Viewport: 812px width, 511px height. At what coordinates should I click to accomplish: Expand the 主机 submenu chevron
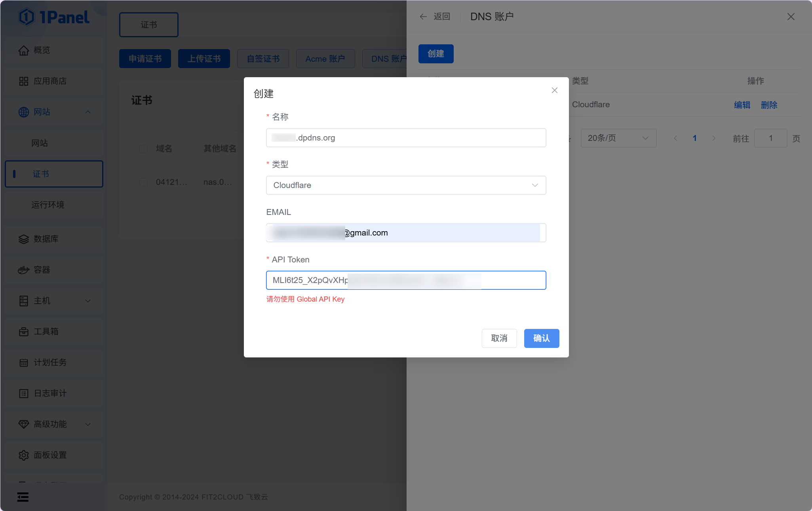tap(88, 301)
